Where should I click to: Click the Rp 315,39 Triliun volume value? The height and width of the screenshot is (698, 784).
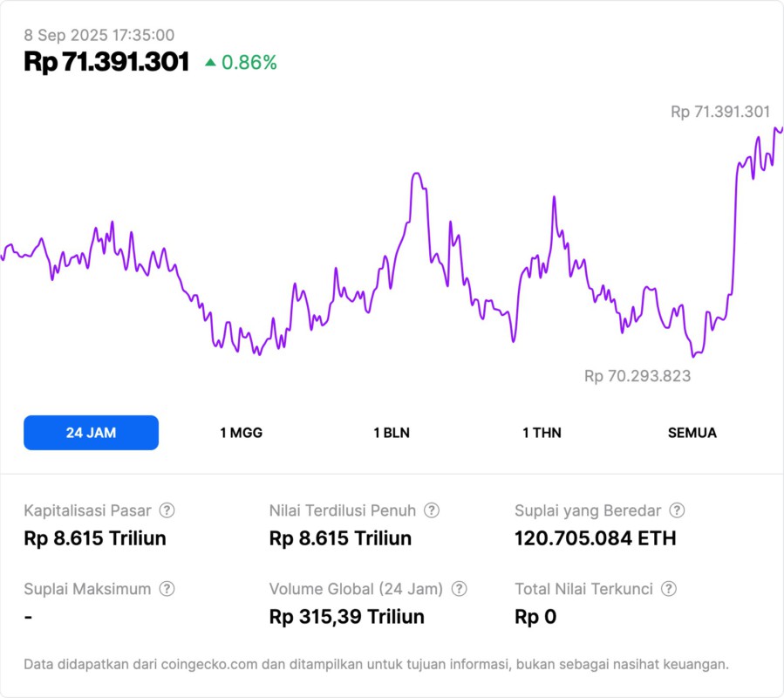(346, 617)
